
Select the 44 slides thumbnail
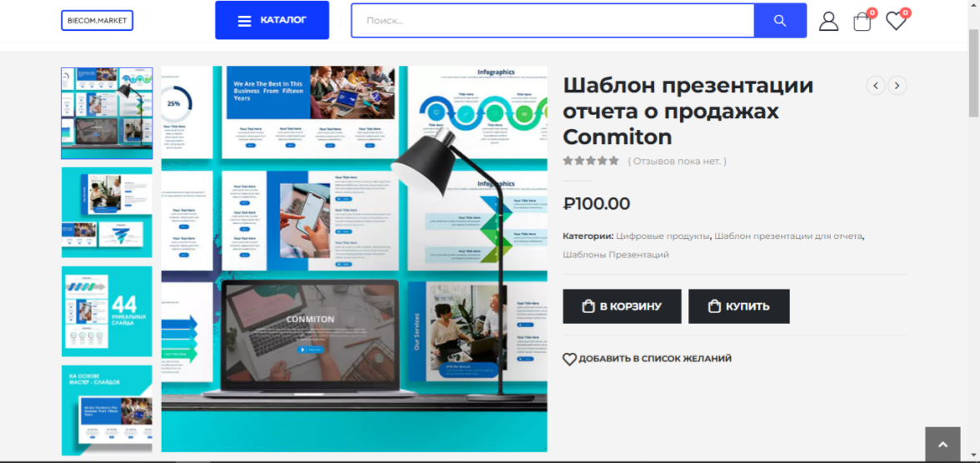click(x=107, y=311)
